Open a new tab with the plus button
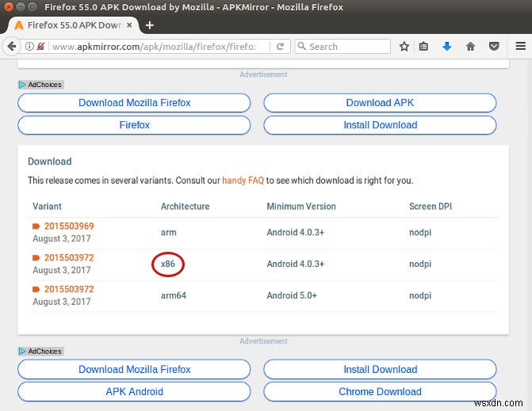532x411 pixels. tap(150, 25)
